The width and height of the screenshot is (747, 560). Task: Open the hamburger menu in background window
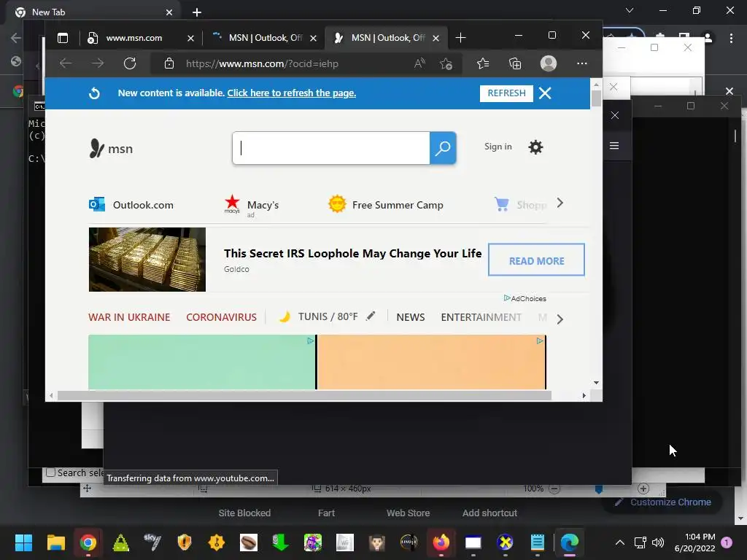coord(614,146)
